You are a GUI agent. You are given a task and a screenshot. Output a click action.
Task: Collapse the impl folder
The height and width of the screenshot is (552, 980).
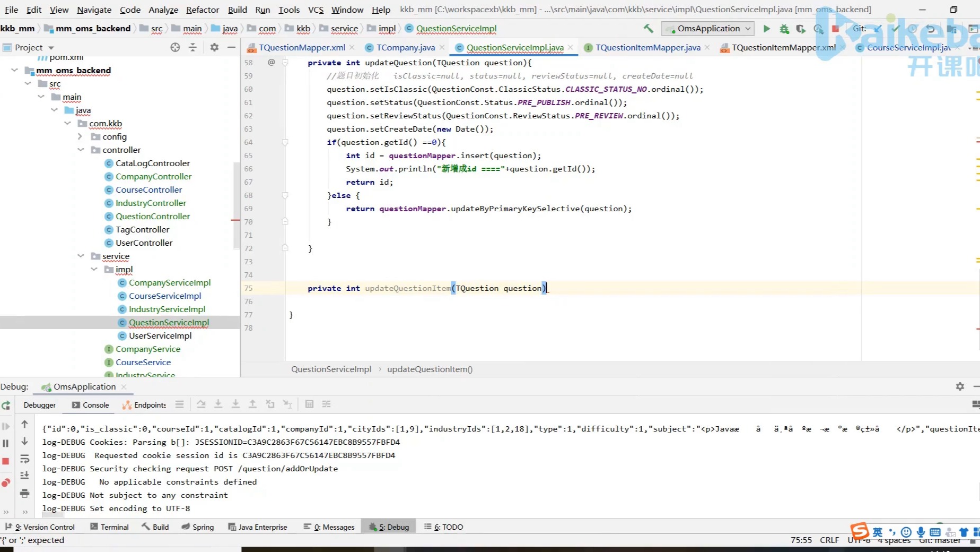click(94, 269)
